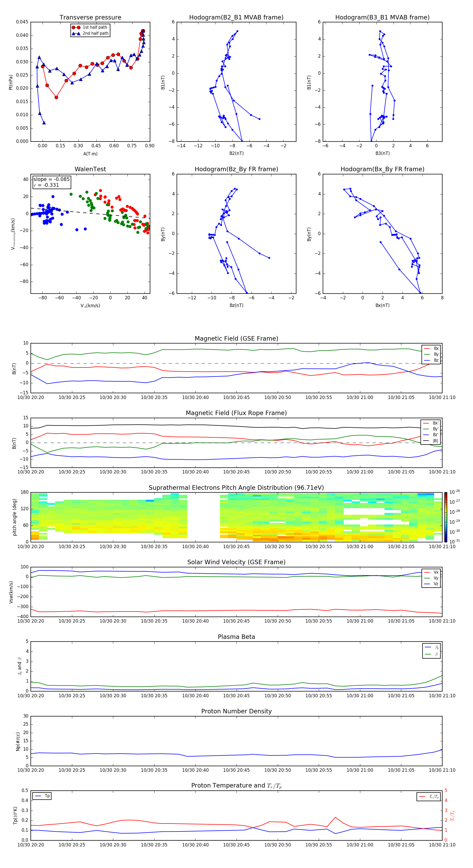Click the pitch angle spectrogram colorbar
473x868 pixels.
pyautogui.click(x=446, y=517)
